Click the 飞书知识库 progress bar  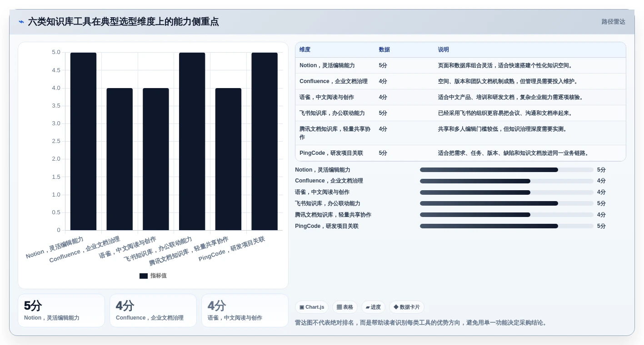(x=507, y=203)
